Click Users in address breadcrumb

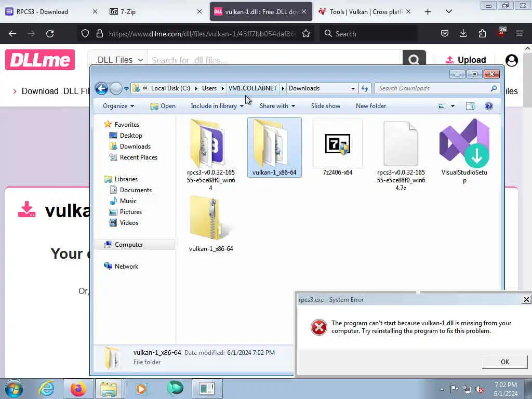tap(209, 88)
